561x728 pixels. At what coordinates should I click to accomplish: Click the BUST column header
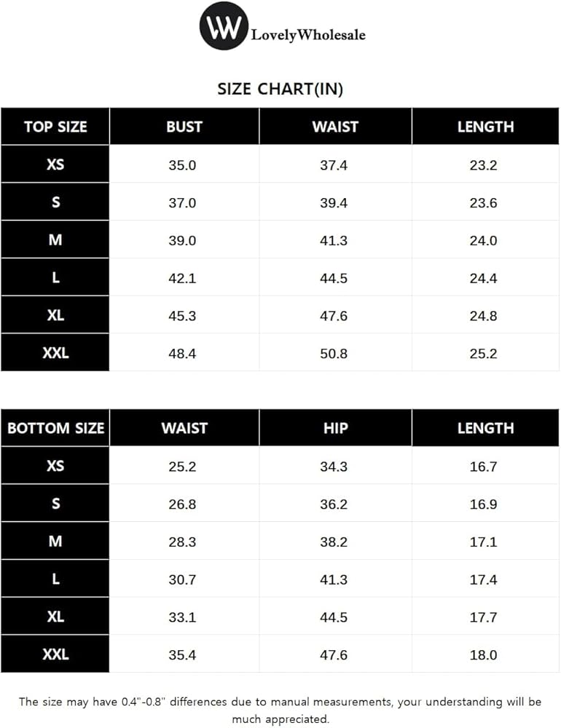click(184, 127)
